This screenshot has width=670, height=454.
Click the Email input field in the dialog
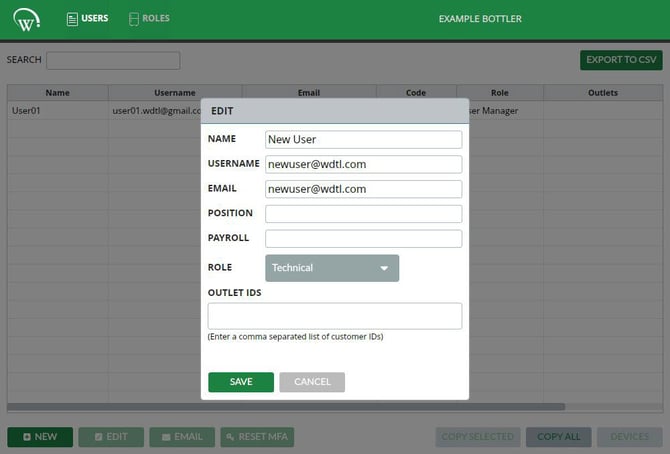click(363, 189)
